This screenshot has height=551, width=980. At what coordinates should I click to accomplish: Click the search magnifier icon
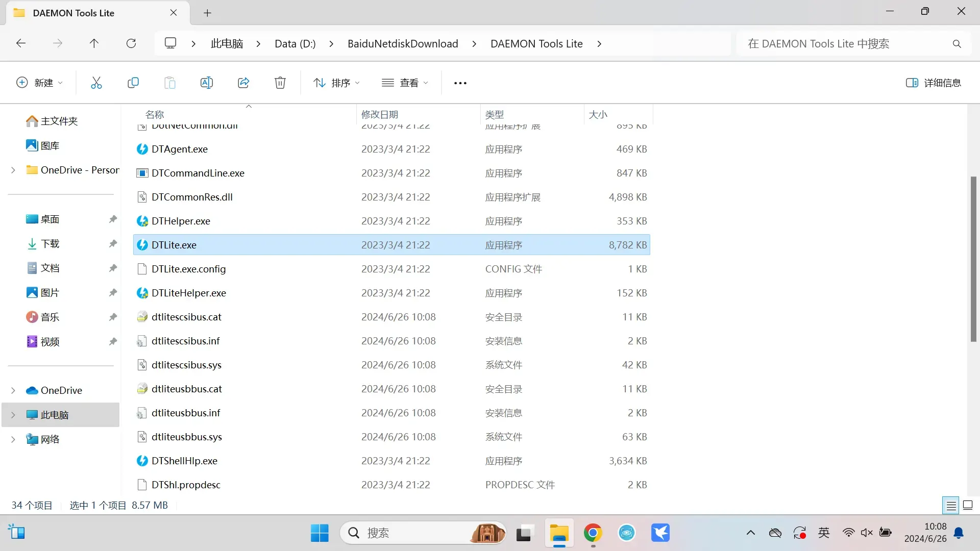[x=957, y=44]
